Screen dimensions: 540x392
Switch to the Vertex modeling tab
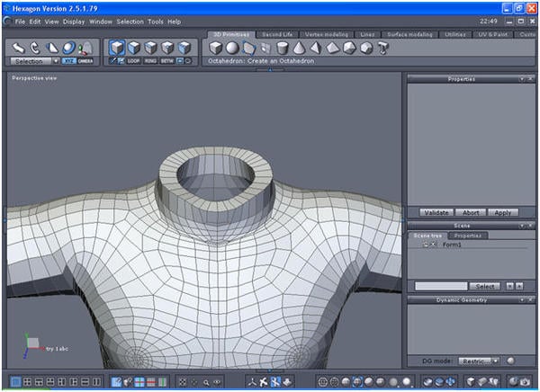tap(325, 33)
